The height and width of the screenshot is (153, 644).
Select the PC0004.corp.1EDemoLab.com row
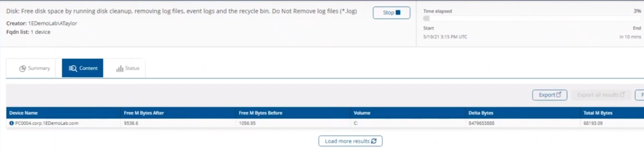(325, 123)
